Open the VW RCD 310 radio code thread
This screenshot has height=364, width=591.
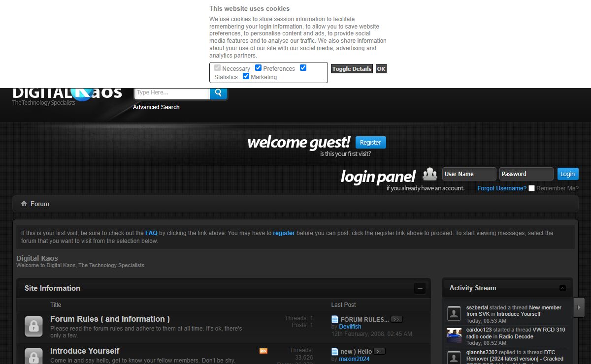tap(516, 333)
